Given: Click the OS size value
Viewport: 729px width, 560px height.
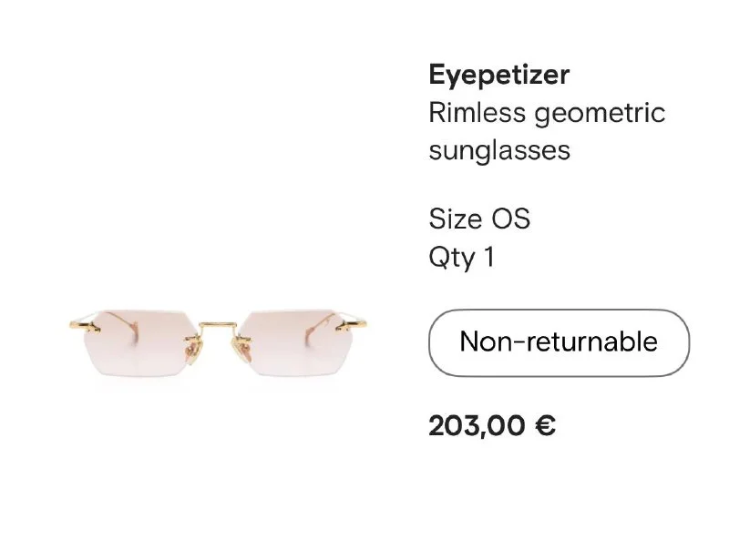Looking at the screenshot, I should 510,219.
